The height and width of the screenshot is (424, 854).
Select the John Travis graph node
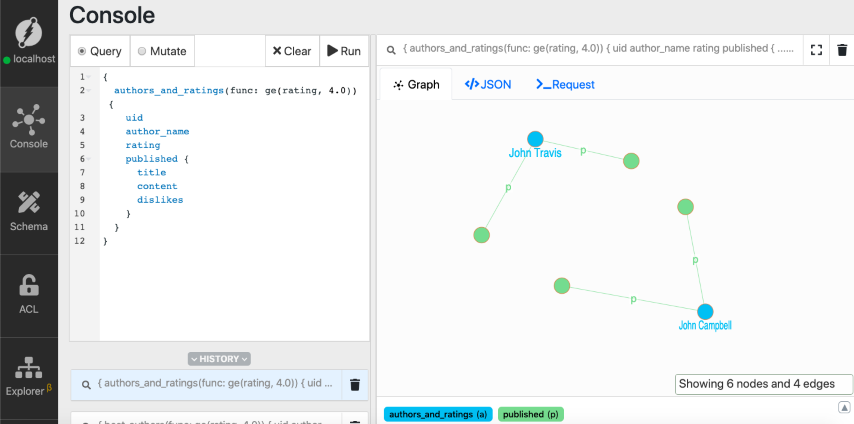(x=535, y=139)
